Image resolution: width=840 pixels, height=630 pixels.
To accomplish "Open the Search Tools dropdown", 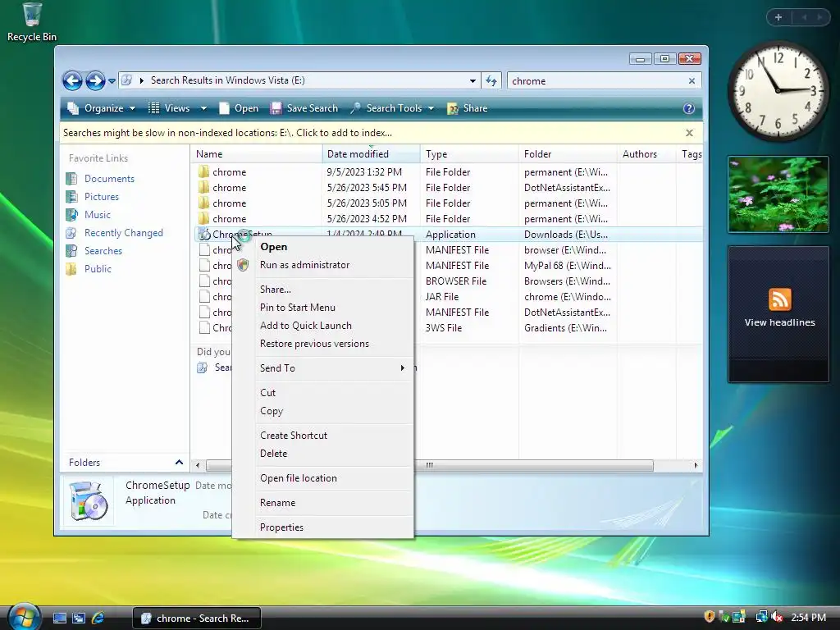I will click(x=393, y=108).
